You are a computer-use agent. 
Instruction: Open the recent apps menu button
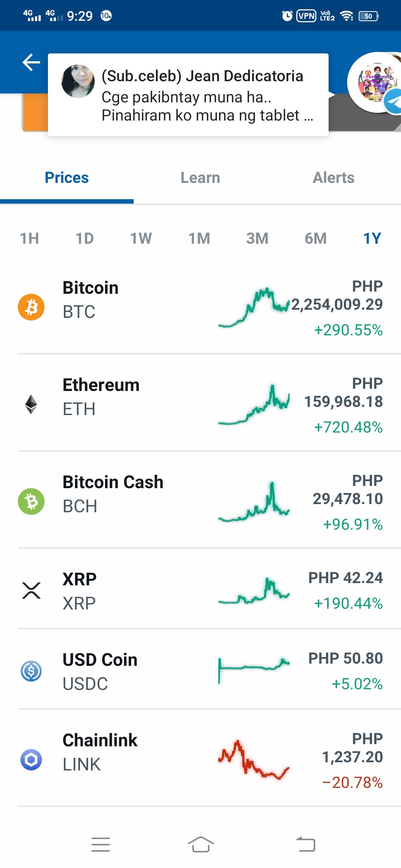[x=101, y=845]
